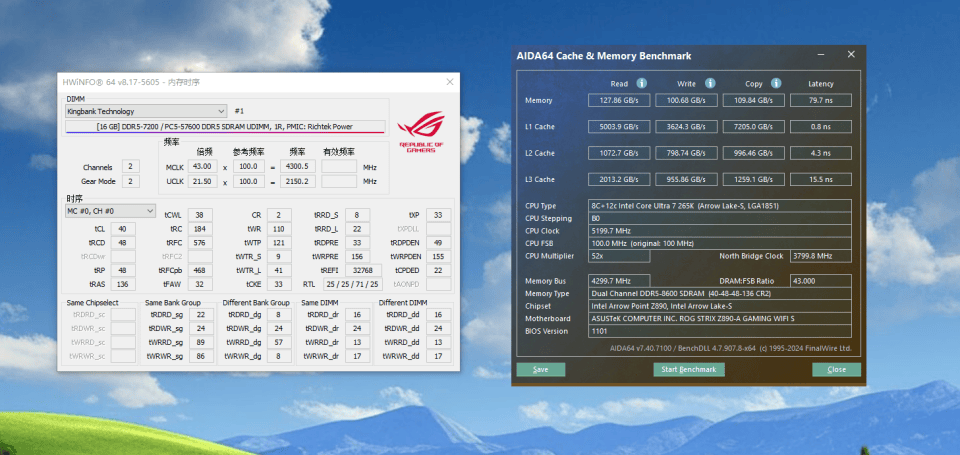Click the ROG Republic of Gamers logo

[x=421, y=131]
